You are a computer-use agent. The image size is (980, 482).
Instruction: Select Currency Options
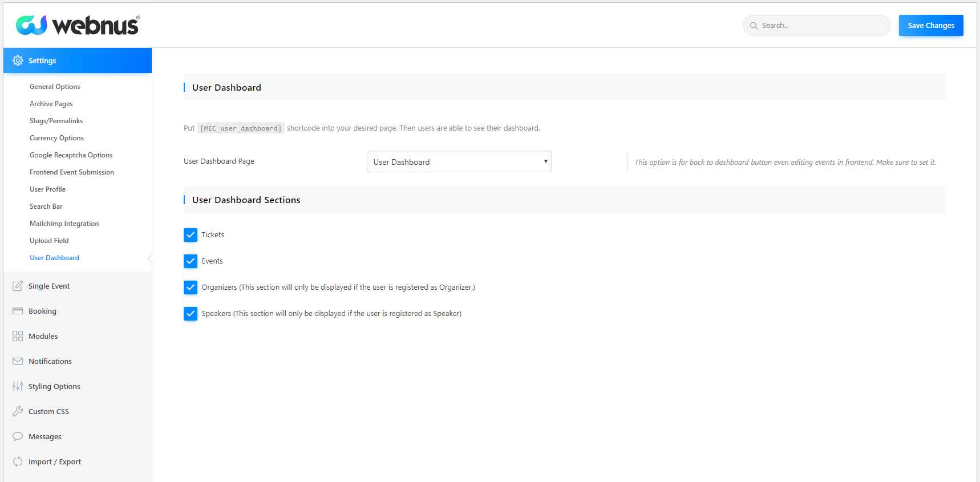tap(56, 138)
